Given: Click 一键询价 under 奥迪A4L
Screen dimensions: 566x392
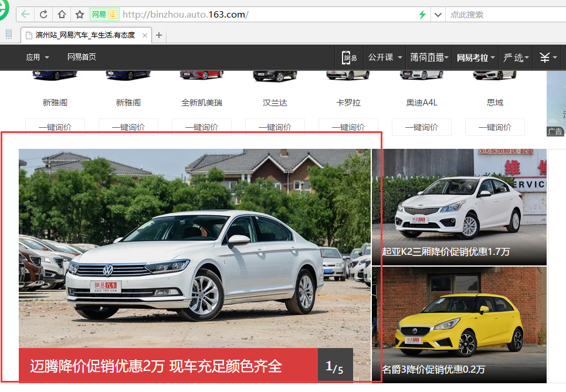Looking at the screenshot, I should (422, 127).
